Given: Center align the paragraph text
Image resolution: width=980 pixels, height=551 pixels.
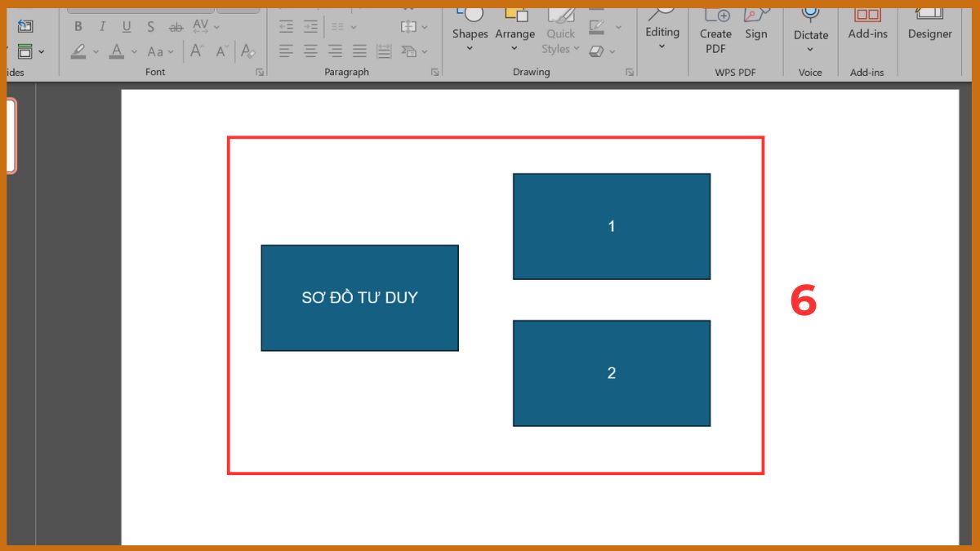Looking at the screenshot, I should (x=310, y=51).
